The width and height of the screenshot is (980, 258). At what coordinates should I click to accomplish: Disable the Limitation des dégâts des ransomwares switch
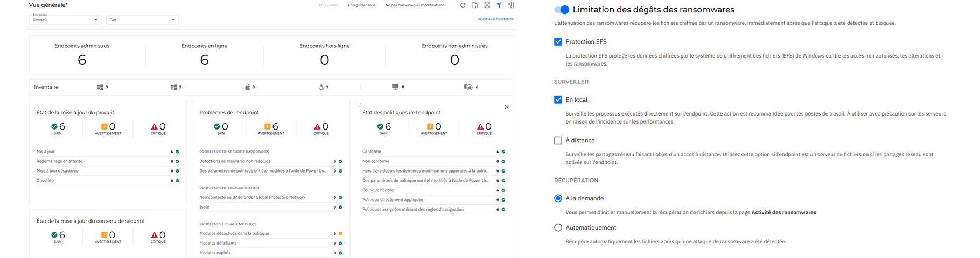tap(561, 10)
